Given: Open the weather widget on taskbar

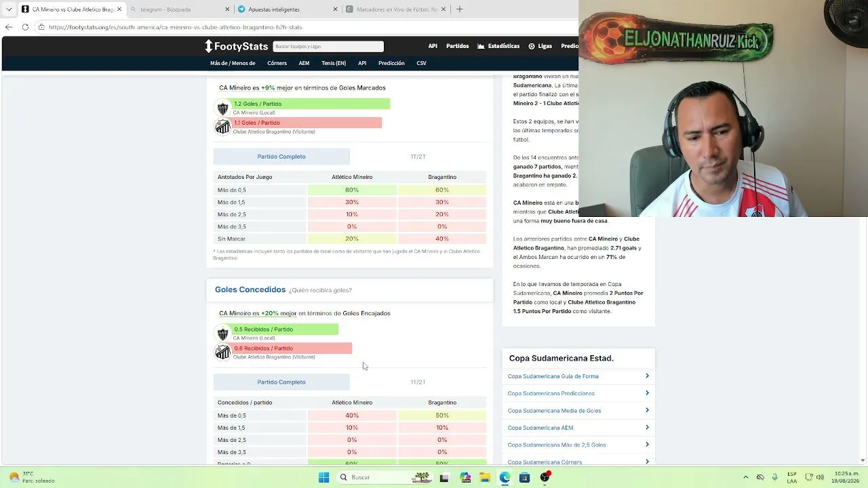Looking at the screenshot, I should [x=30, y=477].
